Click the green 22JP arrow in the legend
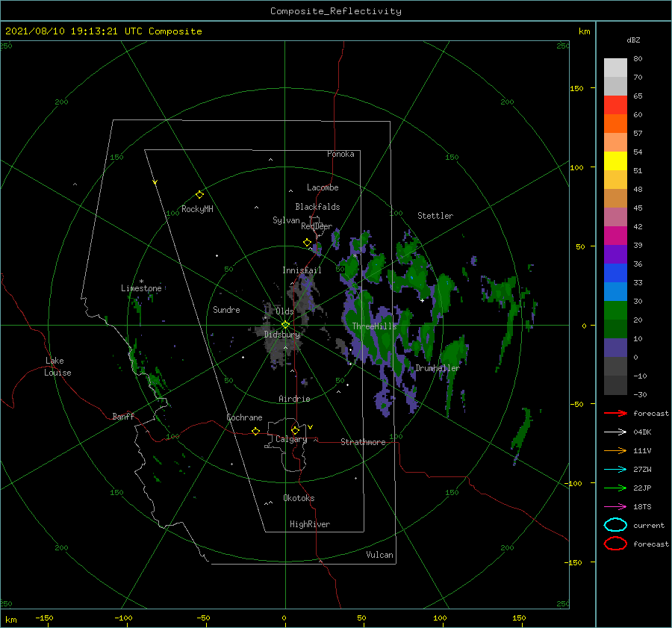 (615, 488)
